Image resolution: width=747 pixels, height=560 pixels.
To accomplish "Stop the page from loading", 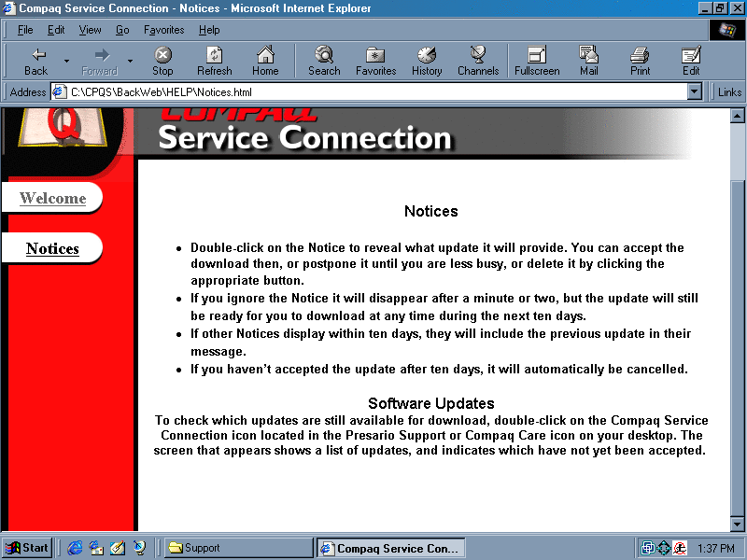I will point(162,61).
